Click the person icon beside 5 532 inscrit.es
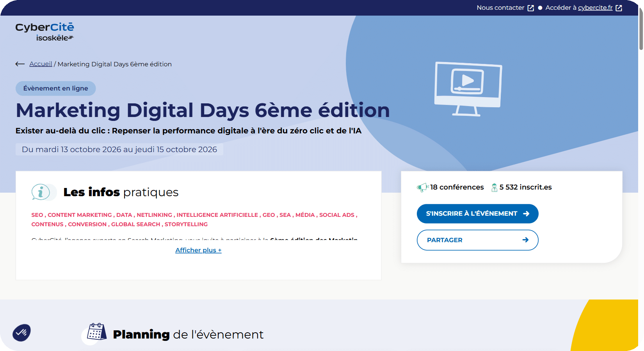The width and height of the screenshot is (644, 351). click(x=494, y=188)
